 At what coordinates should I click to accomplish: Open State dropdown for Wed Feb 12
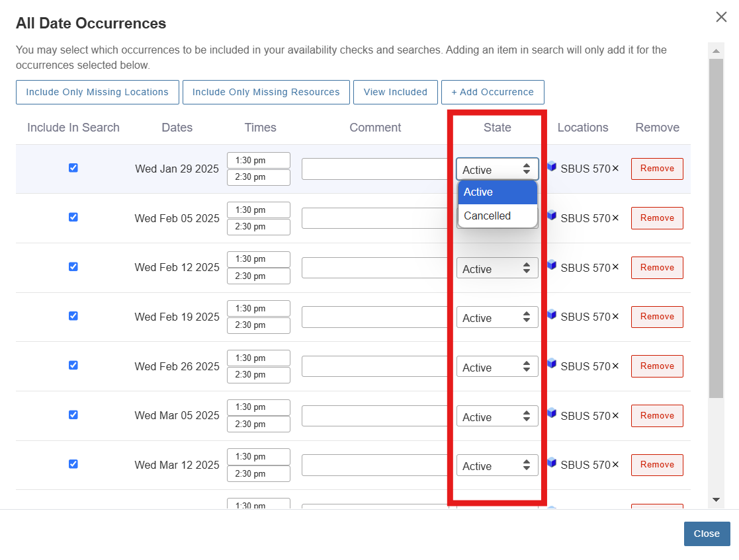coord(497,268)
